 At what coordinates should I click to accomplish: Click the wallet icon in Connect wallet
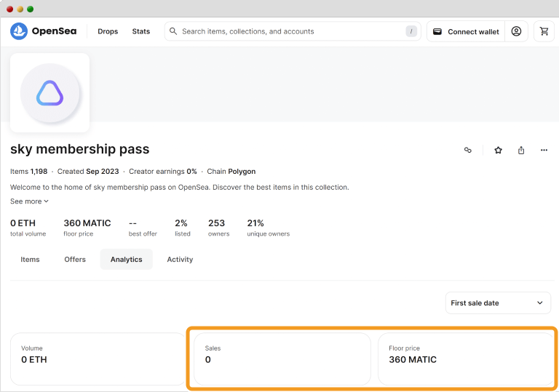437,32
